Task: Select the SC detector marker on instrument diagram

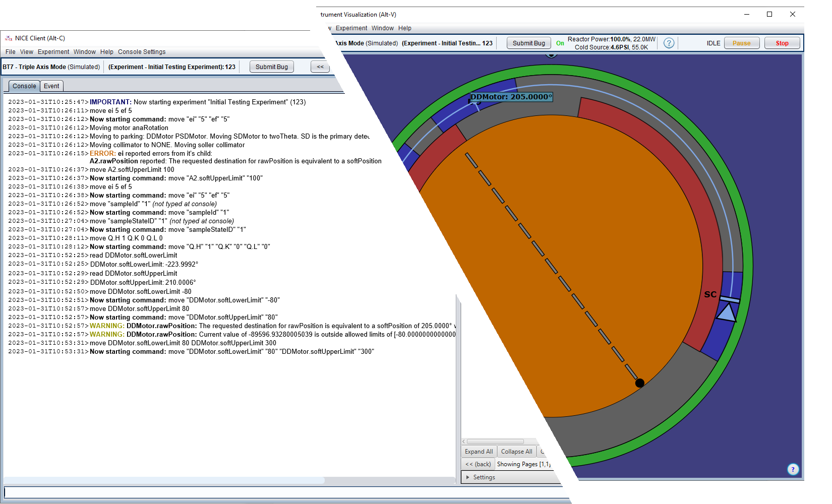Action: pyautogui.click(x=711, y=294)
